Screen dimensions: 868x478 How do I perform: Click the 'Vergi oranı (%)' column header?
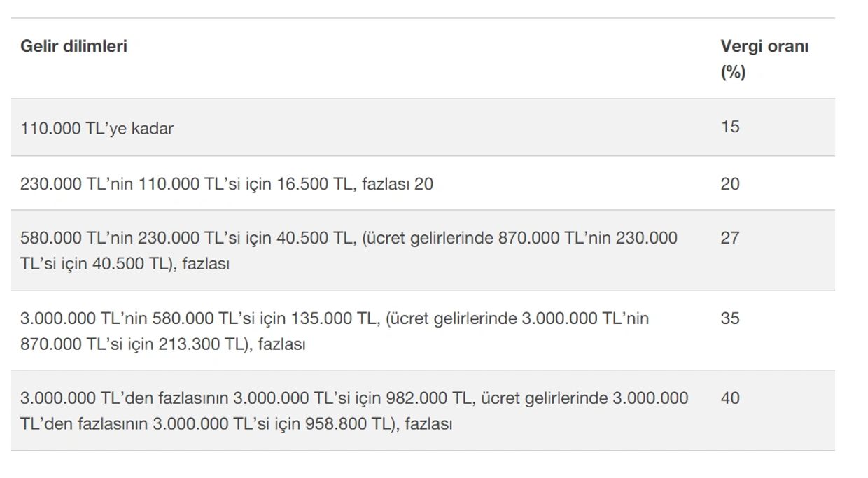tap(764, 59)
